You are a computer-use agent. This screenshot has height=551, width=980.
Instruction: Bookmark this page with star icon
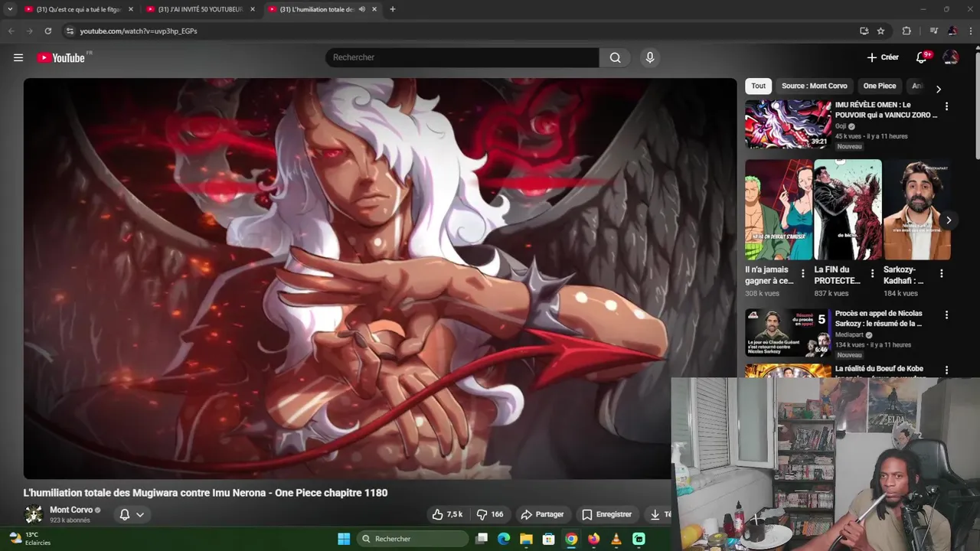click(x=880, y=31)
